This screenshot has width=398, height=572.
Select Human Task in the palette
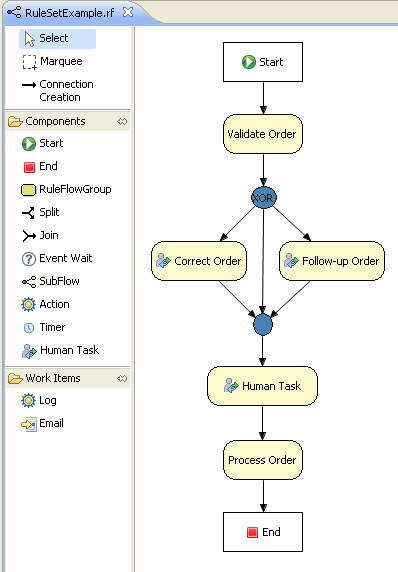coord(60,350)
